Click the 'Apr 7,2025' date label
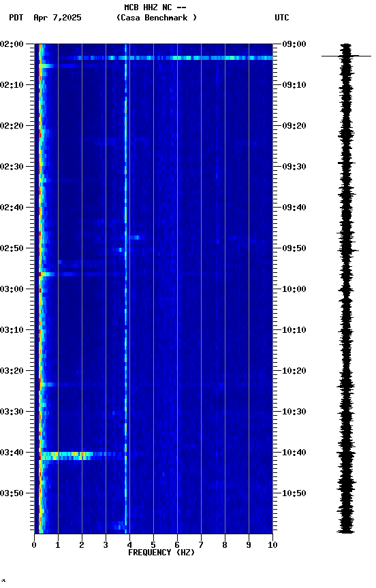 coord(57,18)
